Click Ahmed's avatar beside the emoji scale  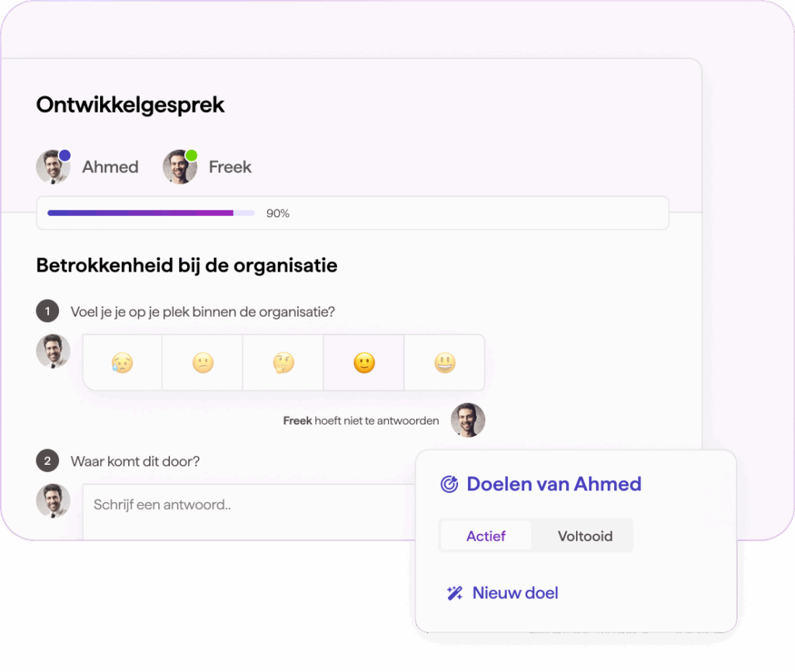[54, 352]
